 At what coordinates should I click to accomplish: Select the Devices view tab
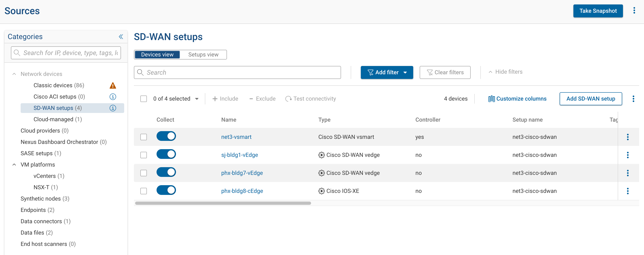pyautogui.click(x=157, y=55)
